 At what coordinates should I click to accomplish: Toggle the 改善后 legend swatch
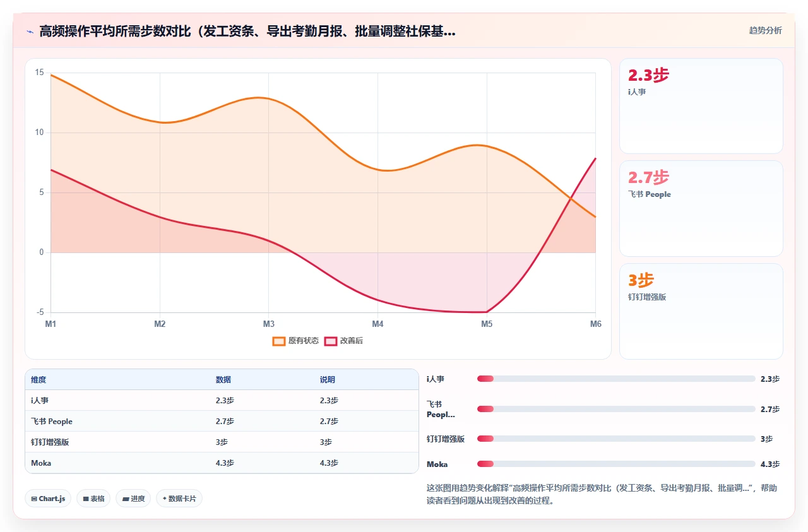coord(331,341)
